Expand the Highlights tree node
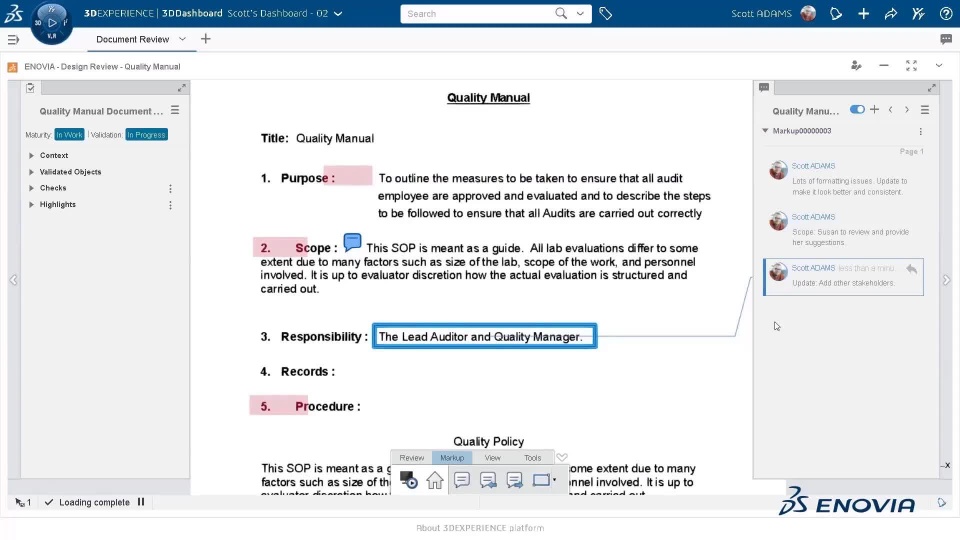The height and width of the screenshot is (540, 960). (31, 204)
